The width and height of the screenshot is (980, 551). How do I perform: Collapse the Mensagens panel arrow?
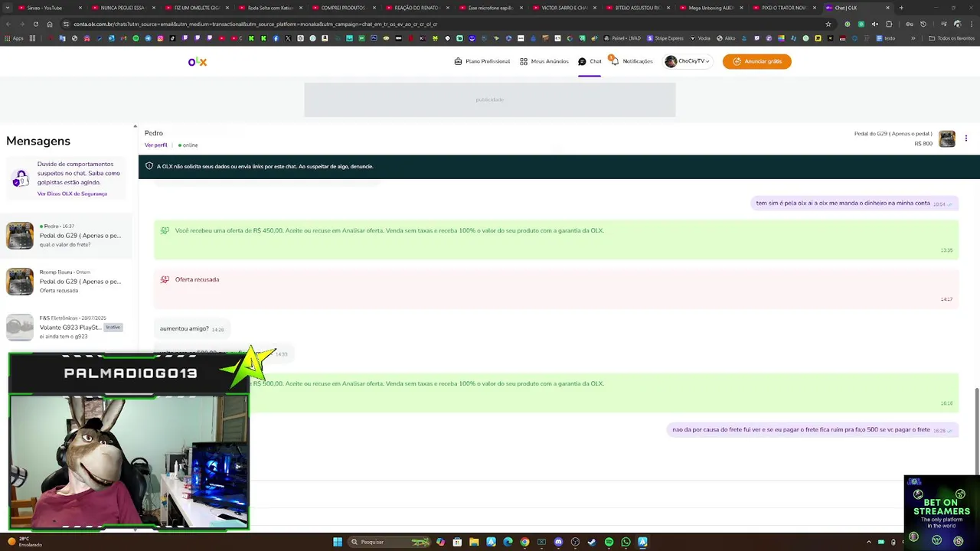pos(135,126)
